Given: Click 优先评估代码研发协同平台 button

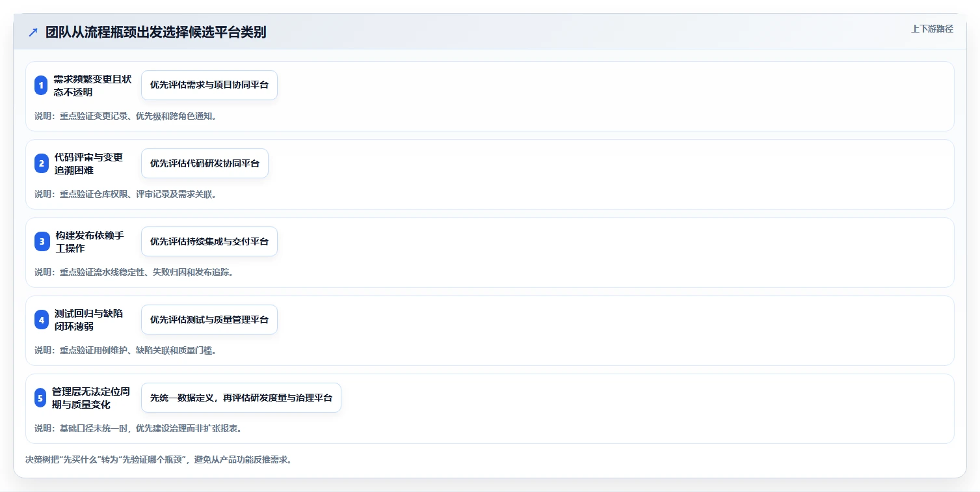Looking at the screenshot, I should (205, 163).
